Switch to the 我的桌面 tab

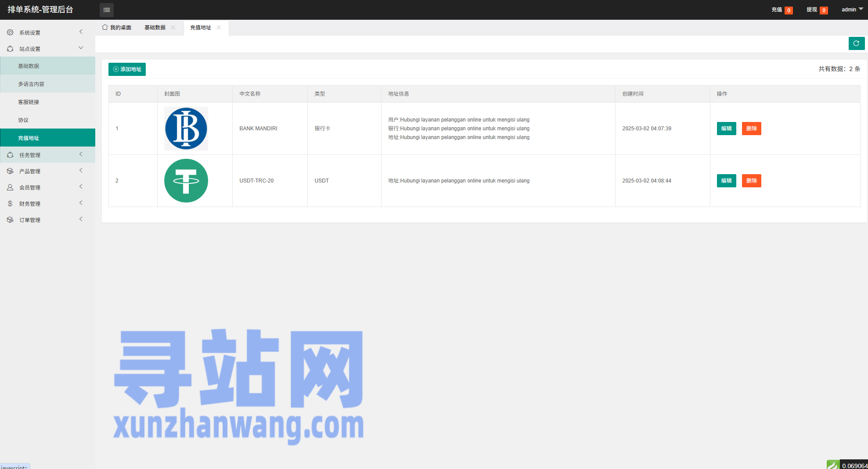[117, 28]
